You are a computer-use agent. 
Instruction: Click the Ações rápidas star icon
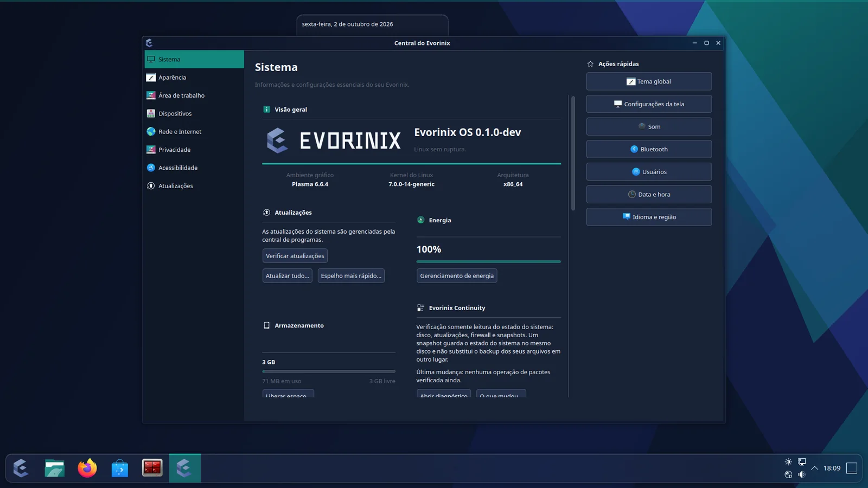(590, 64)
